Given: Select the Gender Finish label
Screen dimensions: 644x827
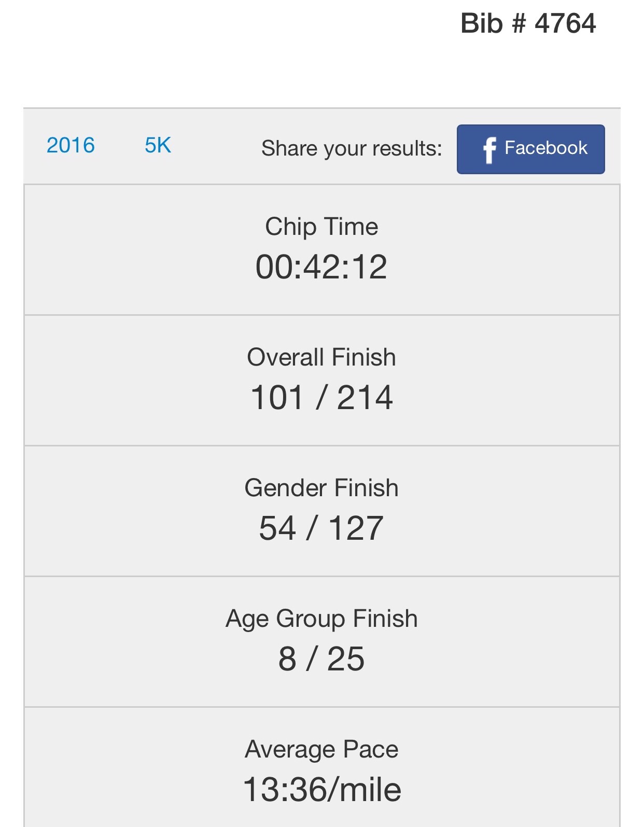Looking at the screenshot, I should tap(321, 488).
